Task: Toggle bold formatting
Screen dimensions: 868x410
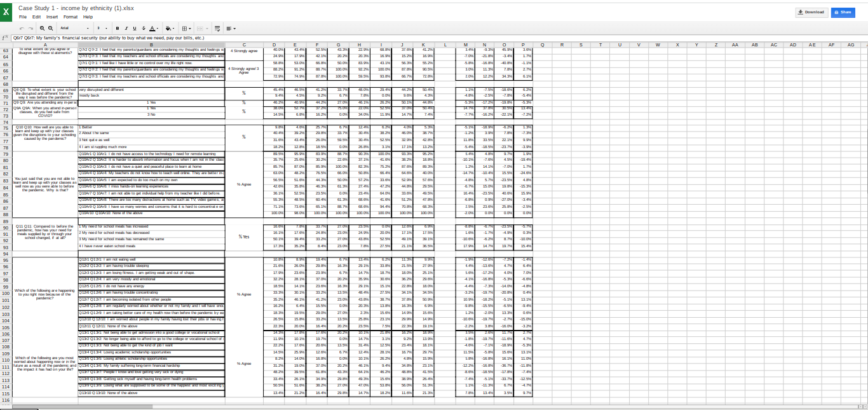Action: (x=118, y=28)
